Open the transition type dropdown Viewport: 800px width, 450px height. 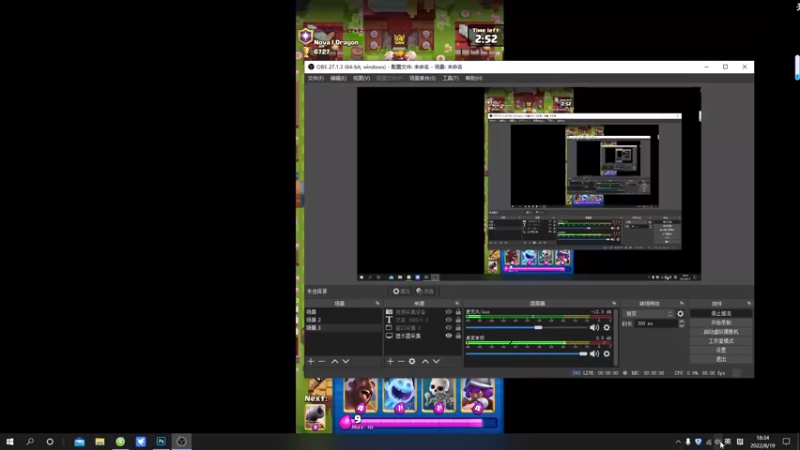point(648,314)
